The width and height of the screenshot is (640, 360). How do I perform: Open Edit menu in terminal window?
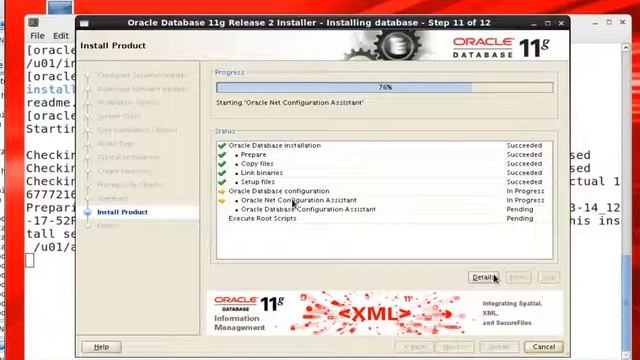tap(61, 36)
